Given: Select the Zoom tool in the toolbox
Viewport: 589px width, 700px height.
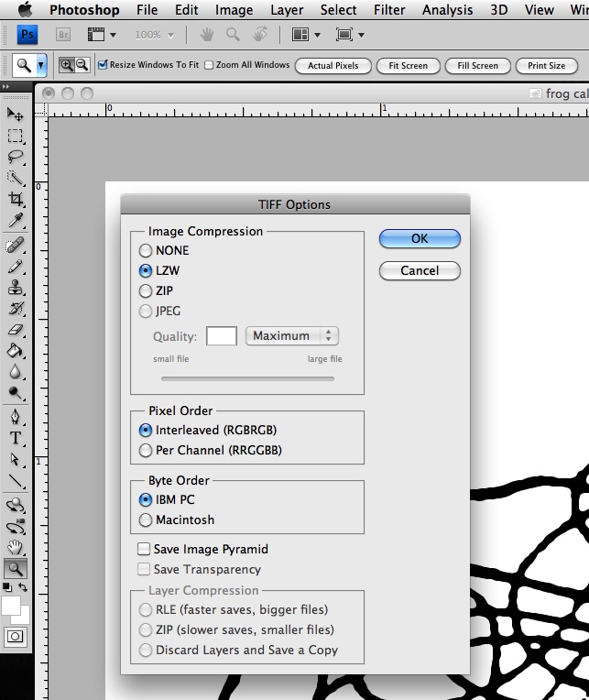Looking at the screenshot, I should pos(16,569).
